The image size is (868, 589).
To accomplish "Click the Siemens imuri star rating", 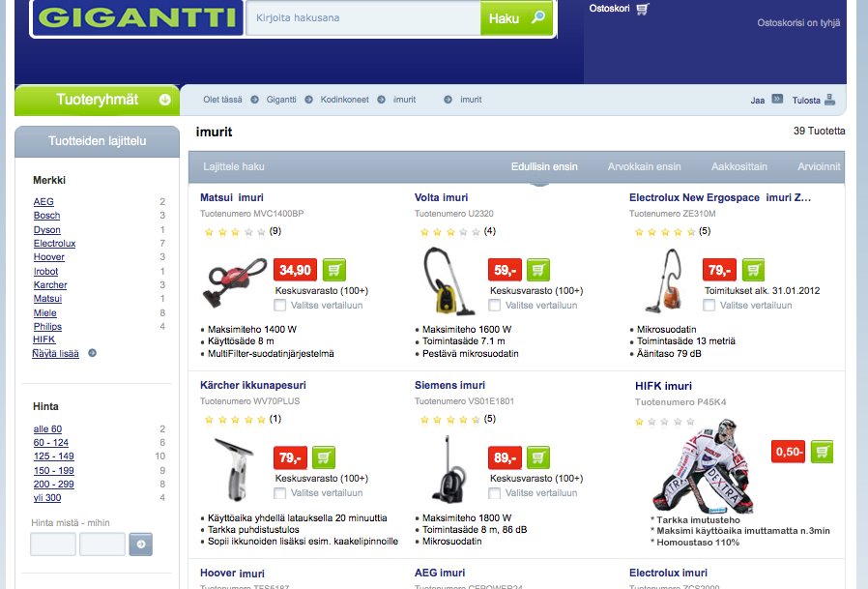I will (449, 420).
